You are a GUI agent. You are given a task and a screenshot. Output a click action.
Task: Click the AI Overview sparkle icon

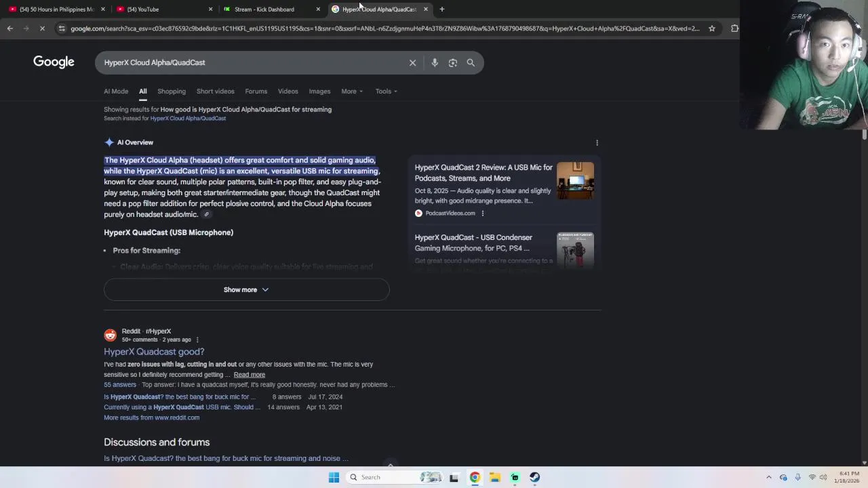tap(109, 142)
